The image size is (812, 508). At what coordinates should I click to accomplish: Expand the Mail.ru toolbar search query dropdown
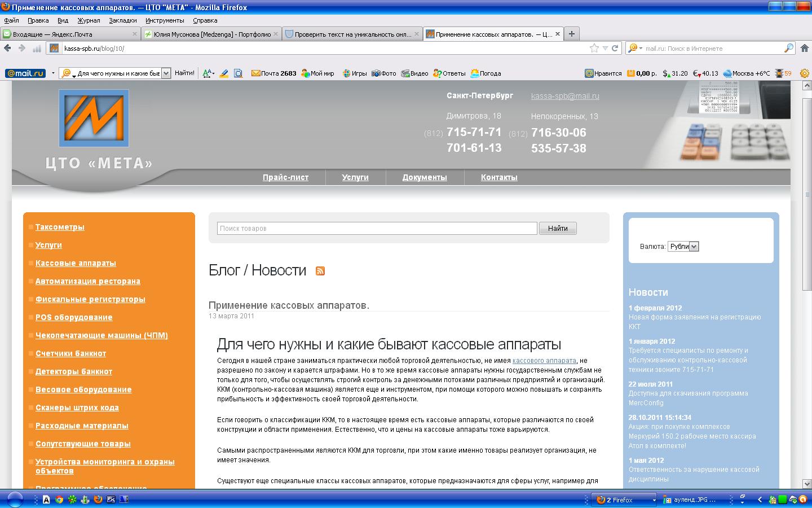pyautogui.click(x=166, y=73)
